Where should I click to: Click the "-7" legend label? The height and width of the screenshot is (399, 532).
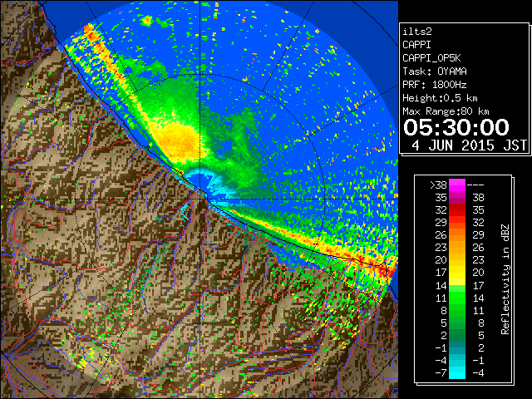441,373
